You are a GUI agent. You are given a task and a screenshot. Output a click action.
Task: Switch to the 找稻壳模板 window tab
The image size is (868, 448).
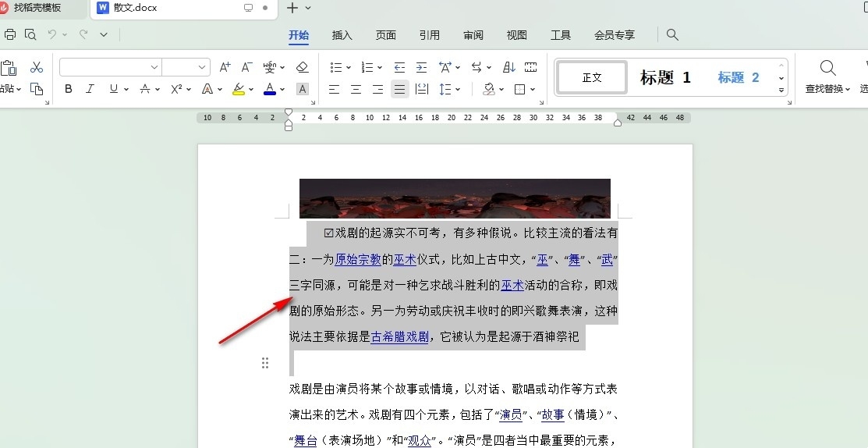click(x=37, y=8)
